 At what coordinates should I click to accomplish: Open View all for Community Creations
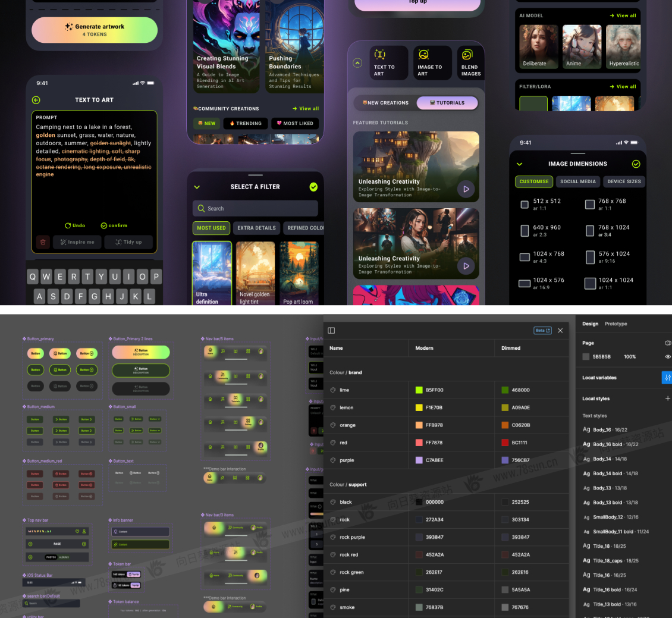(306, 109)
